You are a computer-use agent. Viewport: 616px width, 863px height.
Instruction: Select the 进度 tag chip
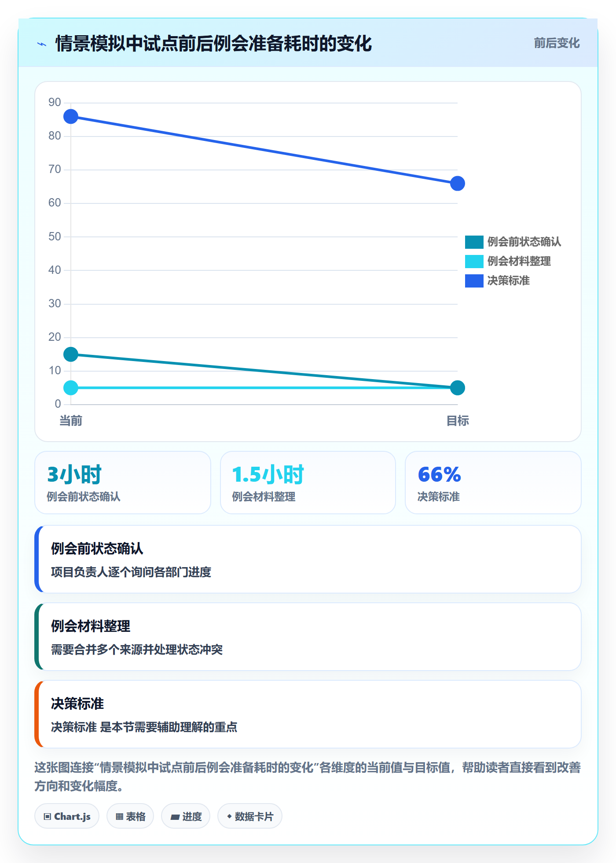click(186, 816)
